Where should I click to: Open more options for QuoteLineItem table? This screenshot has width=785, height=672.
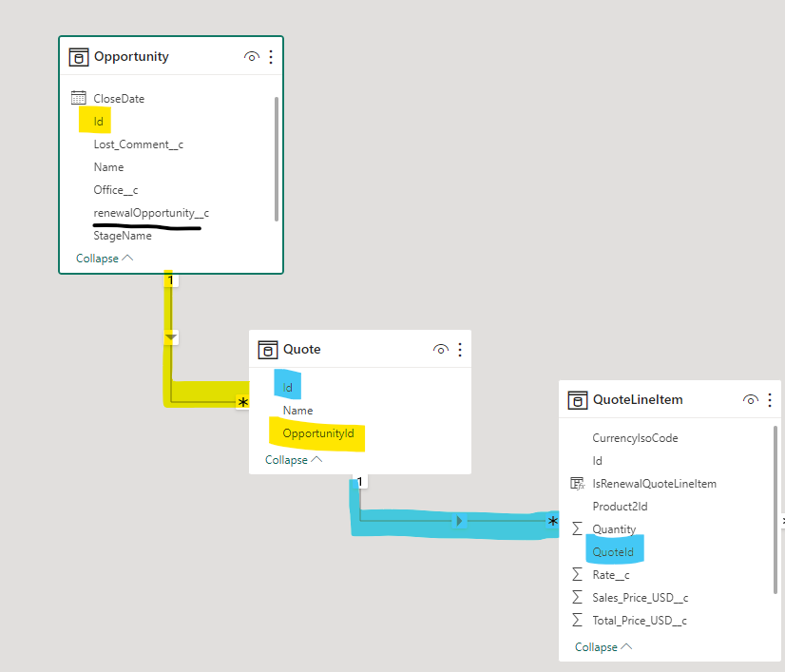pos(770,399)
